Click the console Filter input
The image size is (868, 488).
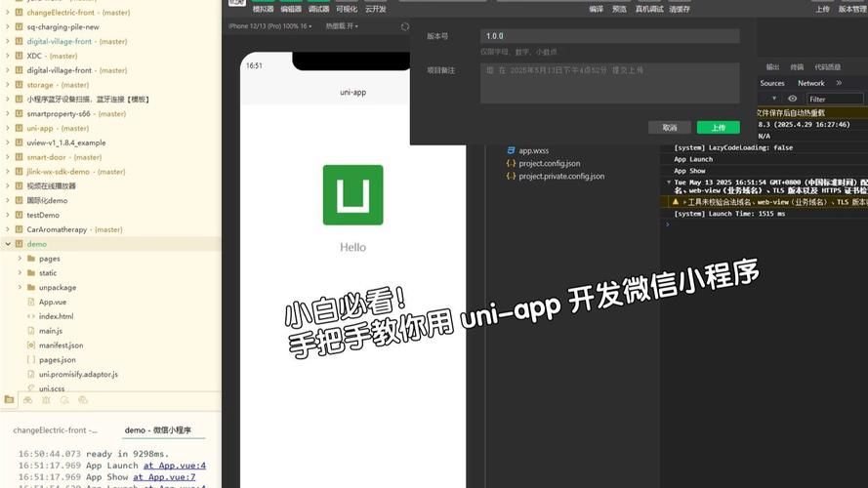pyautogui.click(x=835, y=99)
